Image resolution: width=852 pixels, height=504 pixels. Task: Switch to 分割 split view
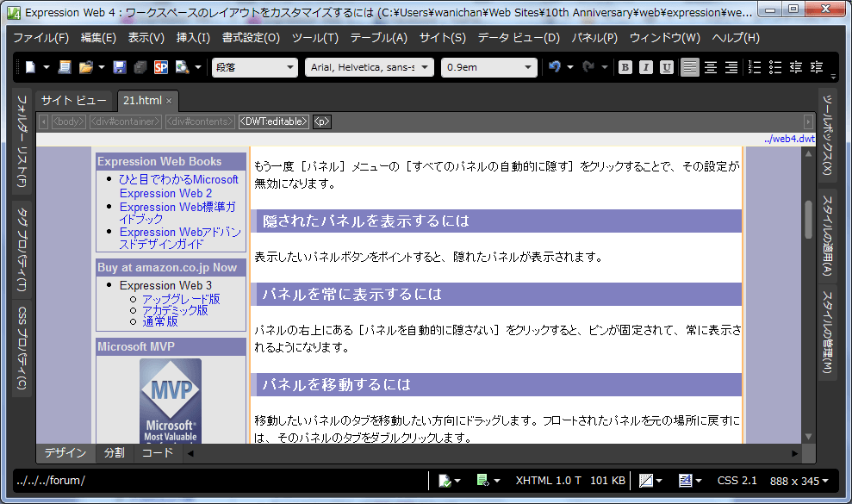click(115, 453)
